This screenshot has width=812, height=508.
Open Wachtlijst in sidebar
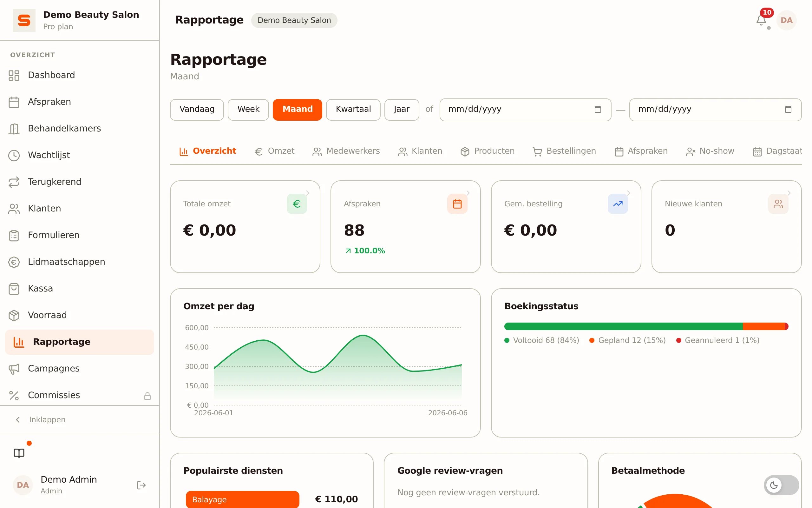[80, 155]
